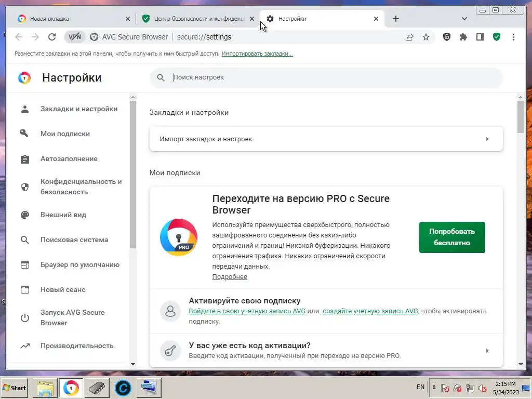Close the Настройки tab
The width and height of the screenshot is (532, 399).
pos(376,19)
